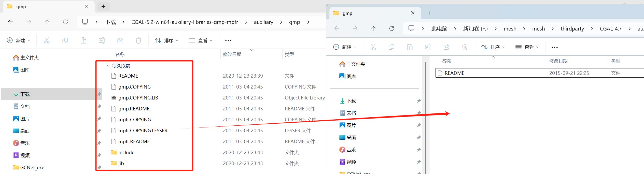Collapse the 很久以前 group
This screenshot has width=644, height=174.
tap(108, 66)
